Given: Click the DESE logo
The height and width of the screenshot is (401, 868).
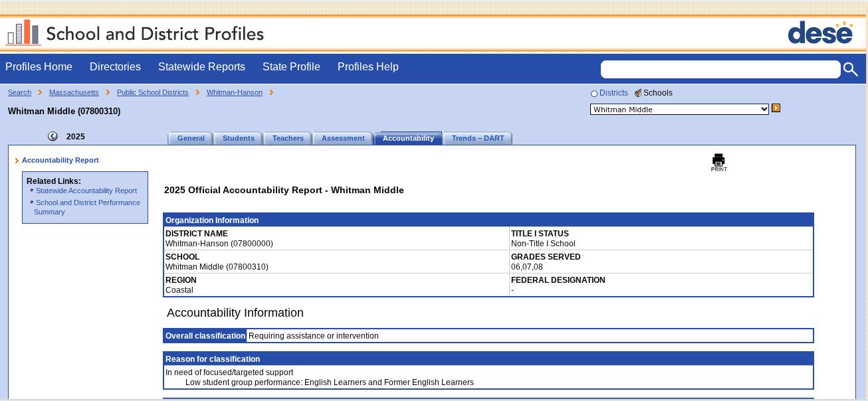Looking at the screenshot, I should (820, 33).
